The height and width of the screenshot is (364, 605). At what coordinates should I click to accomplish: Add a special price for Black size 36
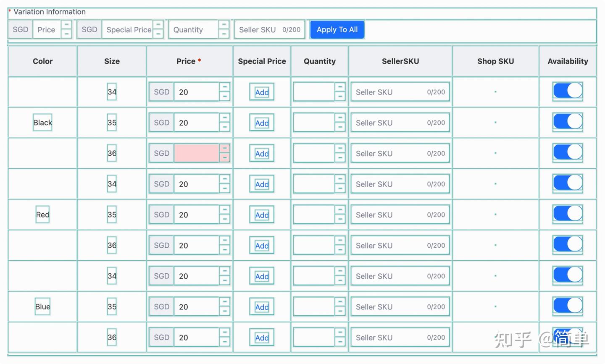(x=261, y=153)
